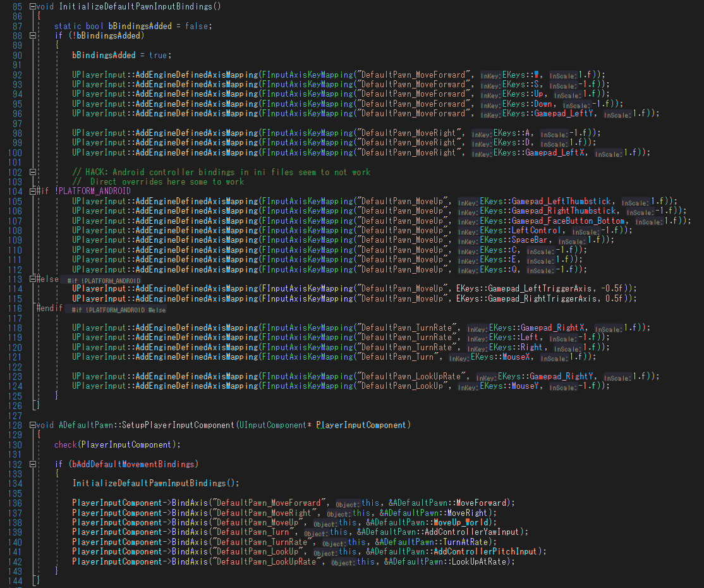The image size is (704, 588).
Task: Click EKeys::Gamepad_LeftThumbstick on line 105
Action: (x=545, y=201)
